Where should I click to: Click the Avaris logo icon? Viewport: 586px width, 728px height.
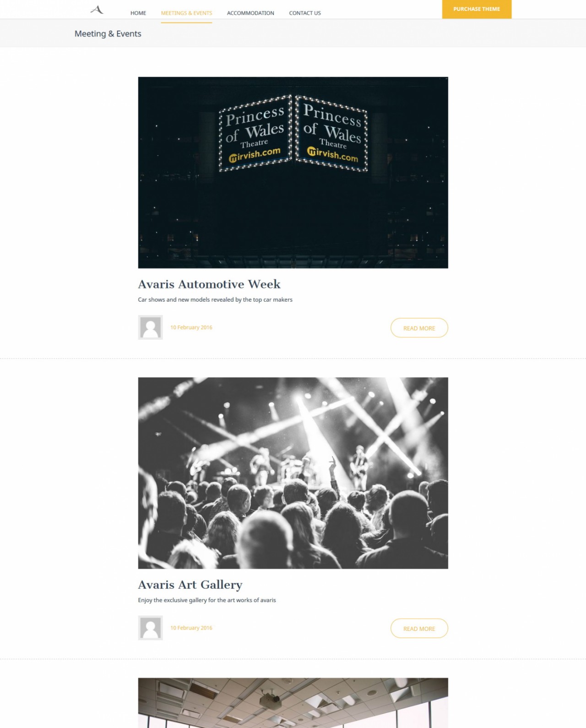click(97, 10)
